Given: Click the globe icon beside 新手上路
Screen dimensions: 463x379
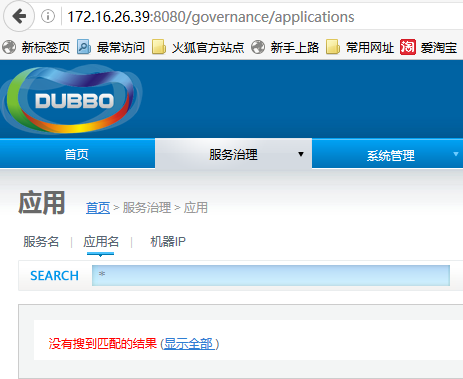Looking at the screenshot, I should (x=258, y=47).
